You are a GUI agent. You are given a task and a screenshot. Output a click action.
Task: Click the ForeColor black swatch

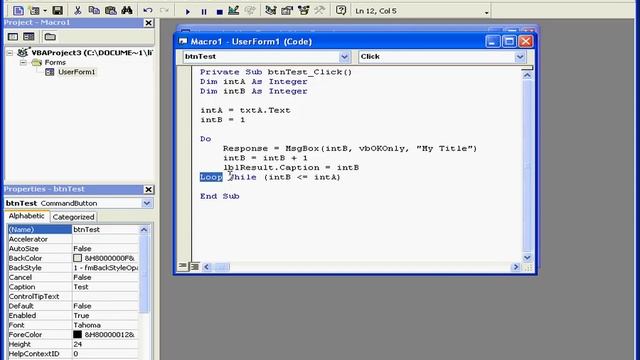tap(78, 334)
